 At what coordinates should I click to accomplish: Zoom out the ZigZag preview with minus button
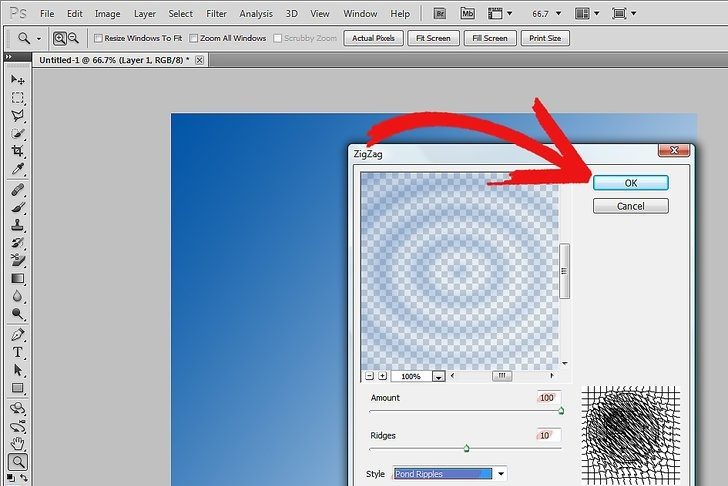tap(369, 376)
